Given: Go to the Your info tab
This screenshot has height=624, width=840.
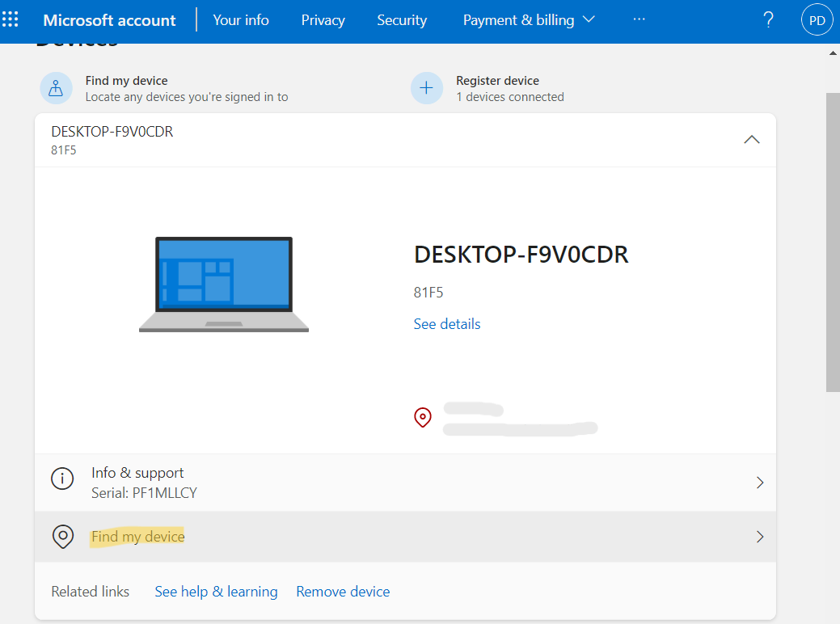Looking at the screenshot, I should point(241,20).
